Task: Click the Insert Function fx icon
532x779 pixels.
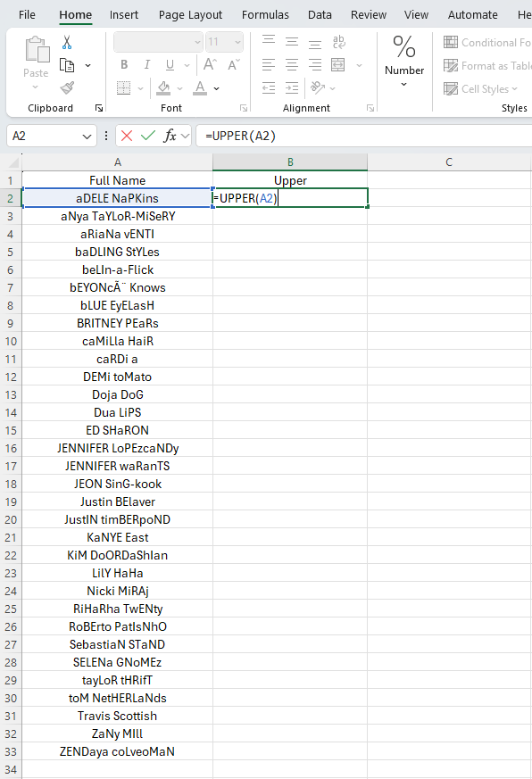Action: click(170, 136)
